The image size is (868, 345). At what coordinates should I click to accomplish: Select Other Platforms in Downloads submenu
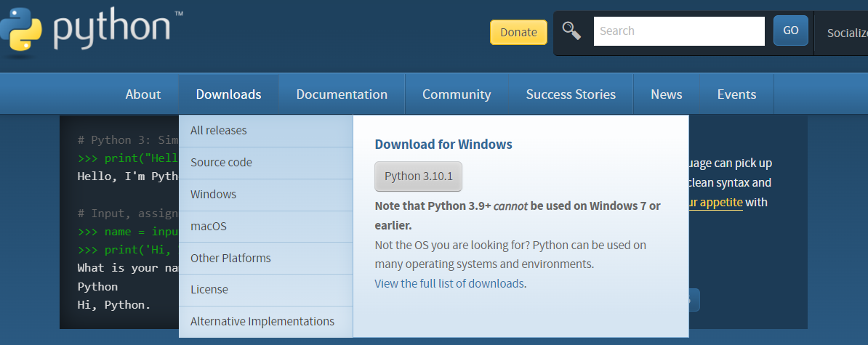[266, 258]
